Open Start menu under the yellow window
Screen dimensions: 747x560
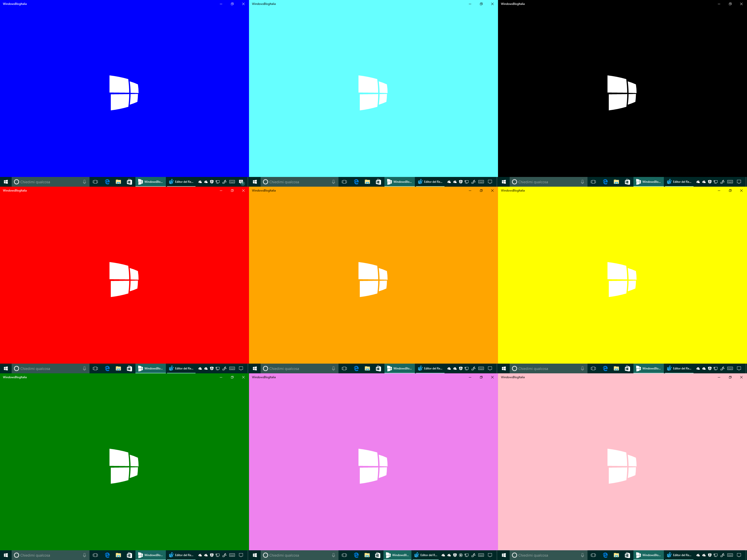tap(504, 369)
